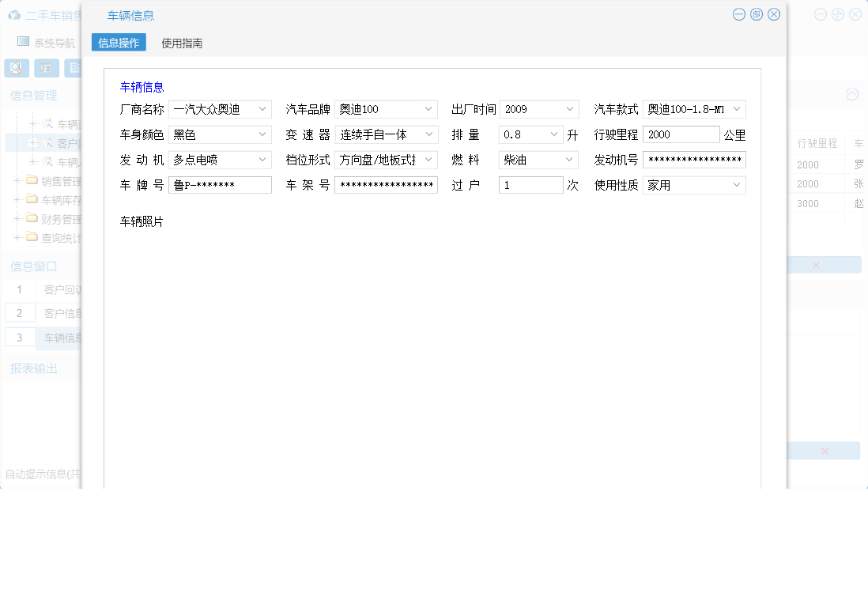
Task: Select the 信息操作 tab
Action: pos(119,42)
